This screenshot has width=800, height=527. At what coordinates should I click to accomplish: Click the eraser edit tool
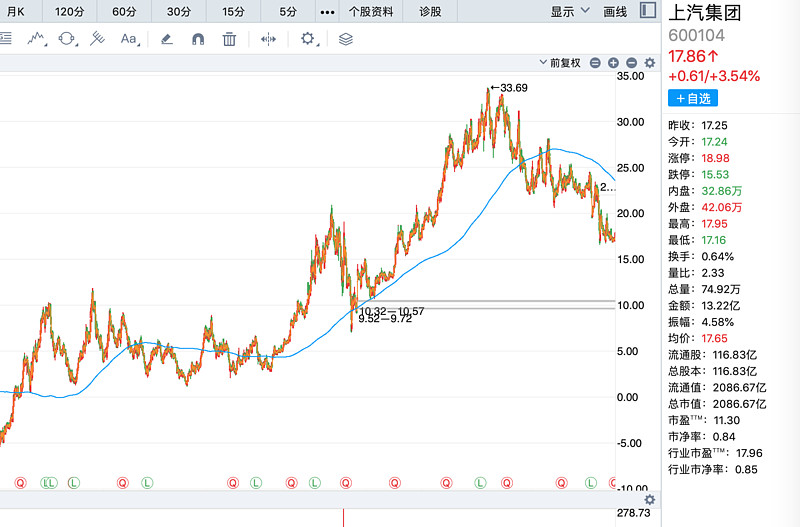click(168, 39)
